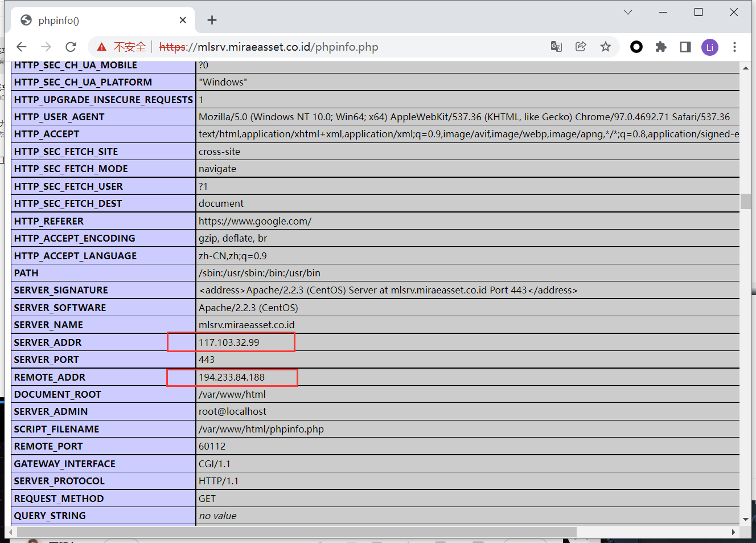Click the down arrow of vertical scrollbar

[x=746, y=519]
